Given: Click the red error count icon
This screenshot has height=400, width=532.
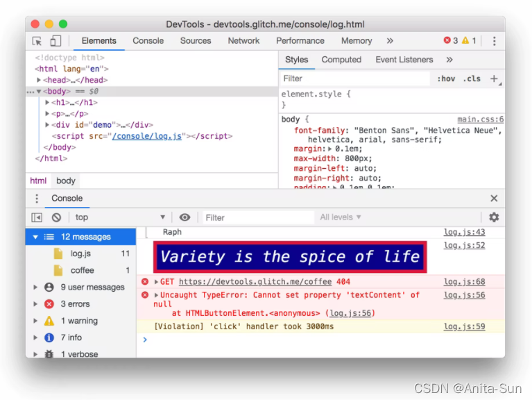Looking at the screenshot, I should click(x=447, y=40).
